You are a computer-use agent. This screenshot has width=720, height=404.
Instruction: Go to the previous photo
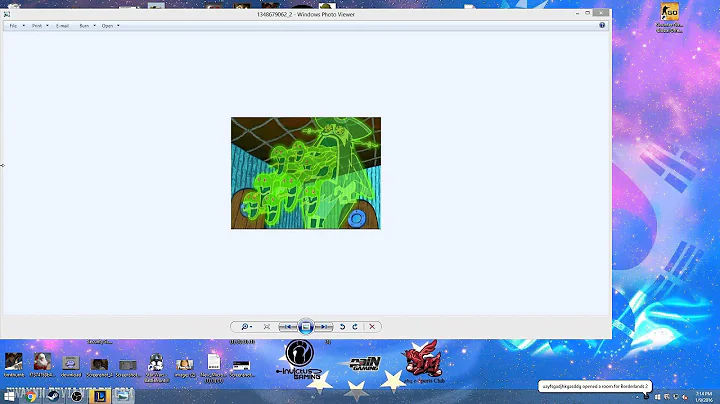pyautogui.click(x=287, y=326)
